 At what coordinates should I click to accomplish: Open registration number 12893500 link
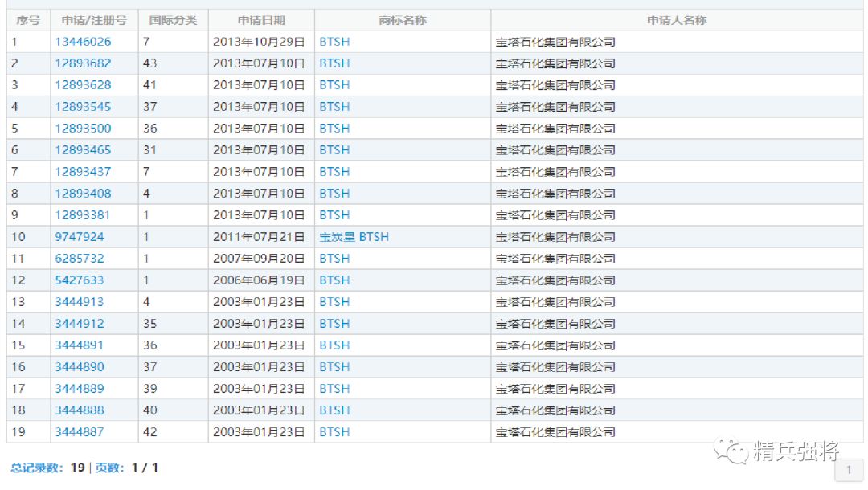(83, 128)
